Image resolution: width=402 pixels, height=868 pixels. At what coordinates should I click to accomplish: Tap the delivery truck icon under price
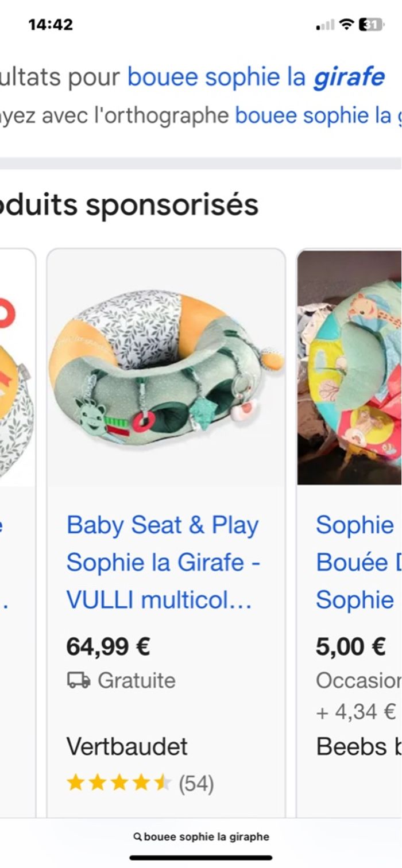[79, 680]
